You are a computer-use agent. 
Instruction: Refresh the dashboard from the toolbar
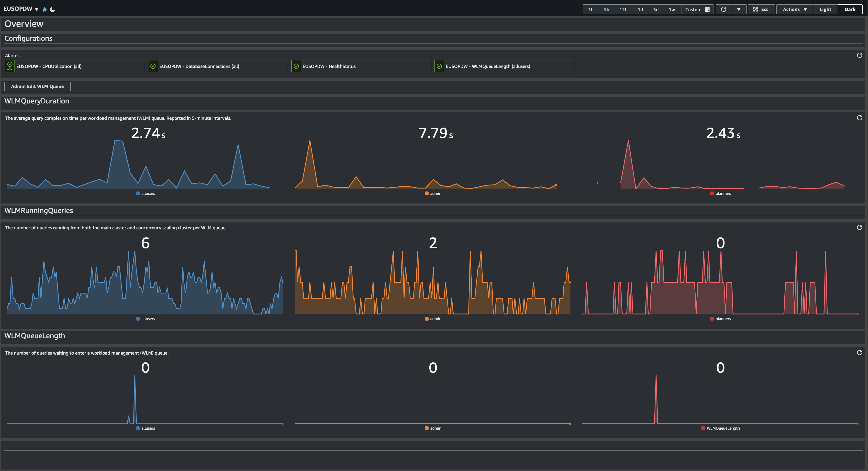[723, 10]
